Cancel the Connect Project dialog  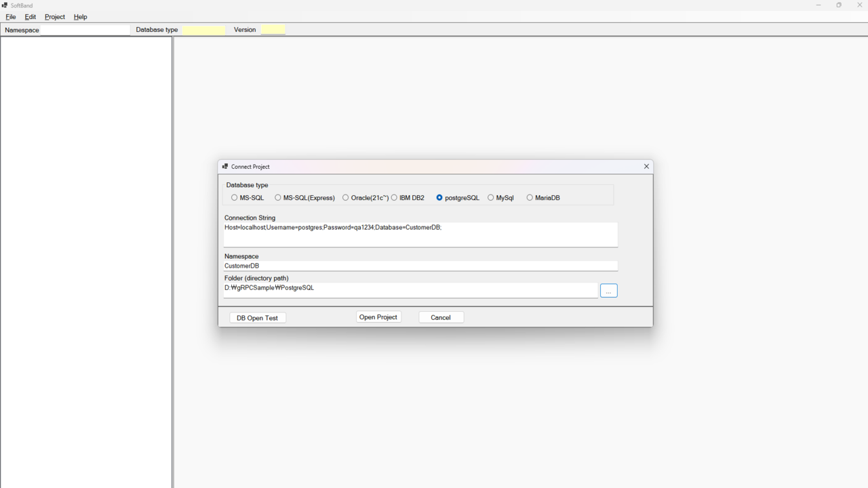441,317
